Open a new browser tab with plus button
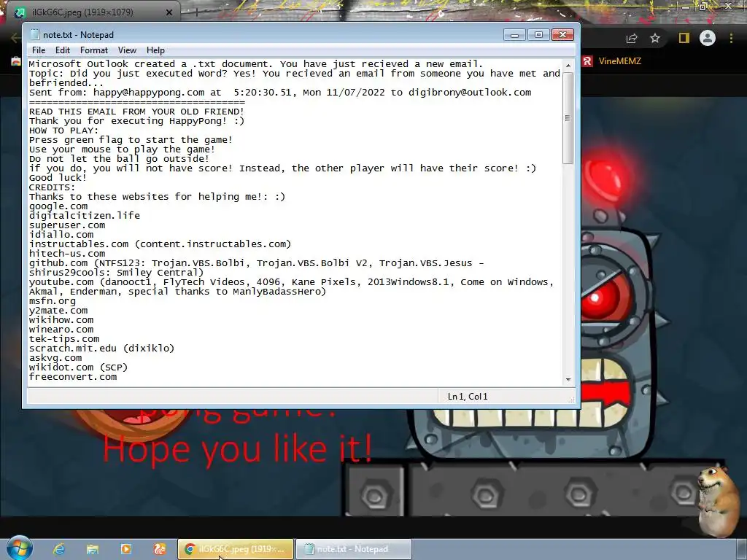Screen dimensions: 747x560 point(196,12)
